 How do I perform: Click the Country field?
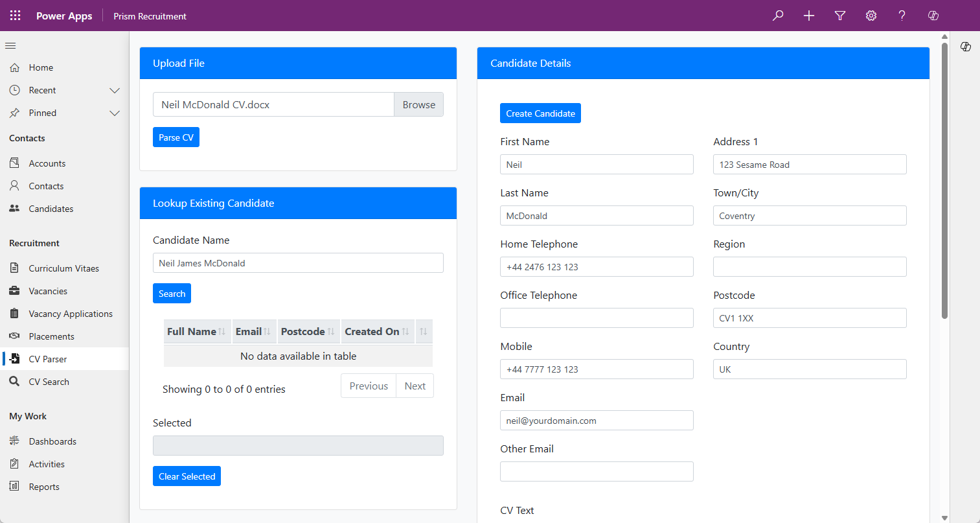coord(810,369)
